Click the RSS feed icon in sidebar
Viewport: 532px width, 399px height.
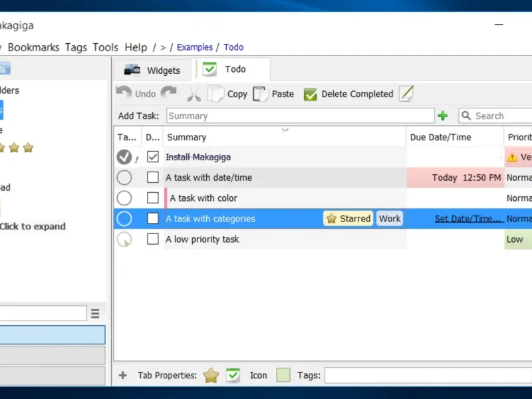click(x=5, y=68)
